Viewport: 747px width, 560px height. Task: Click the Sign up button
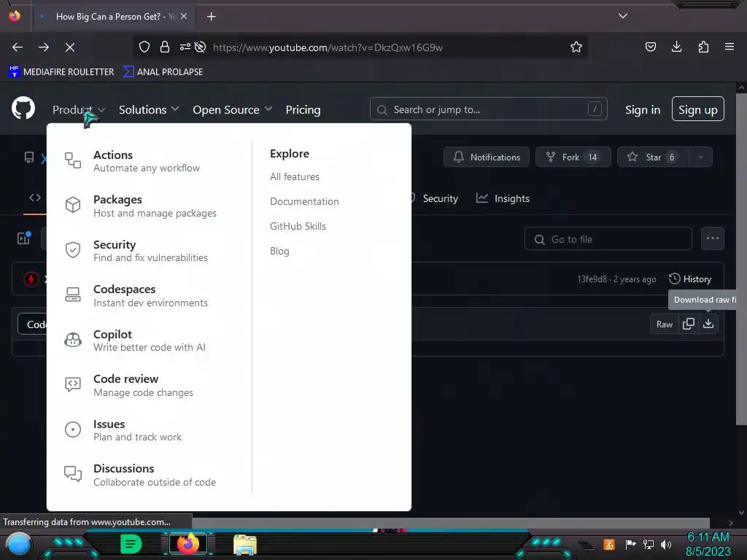tap(698, 109)
